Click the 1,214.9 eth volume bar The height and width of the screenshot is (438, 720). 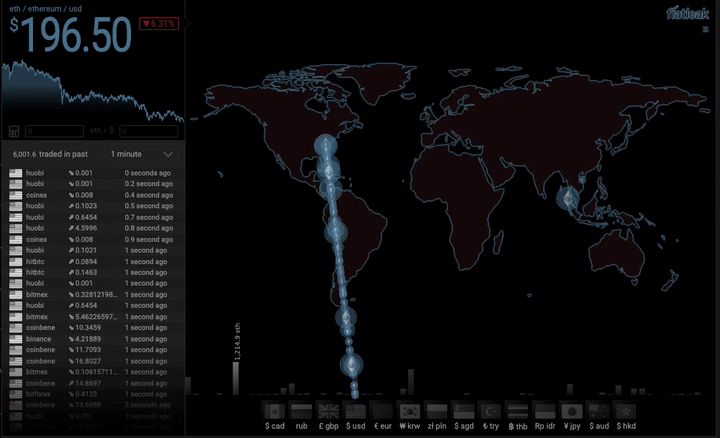(x=236, y=378)
